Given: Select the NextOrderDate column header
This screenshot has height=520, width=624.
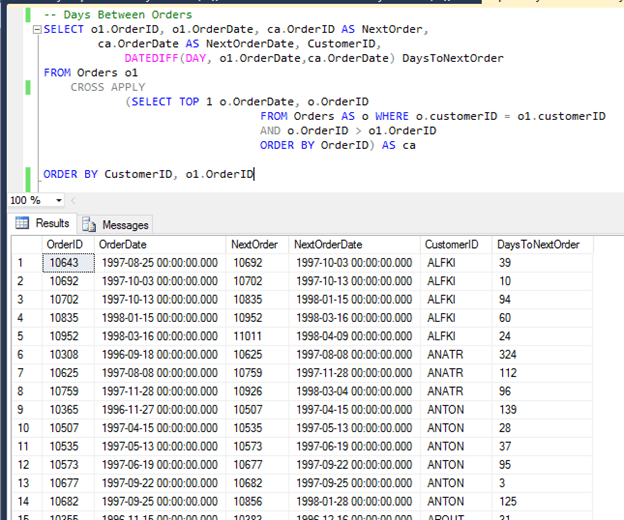Looking at the screenshot, I should point(329,245).
